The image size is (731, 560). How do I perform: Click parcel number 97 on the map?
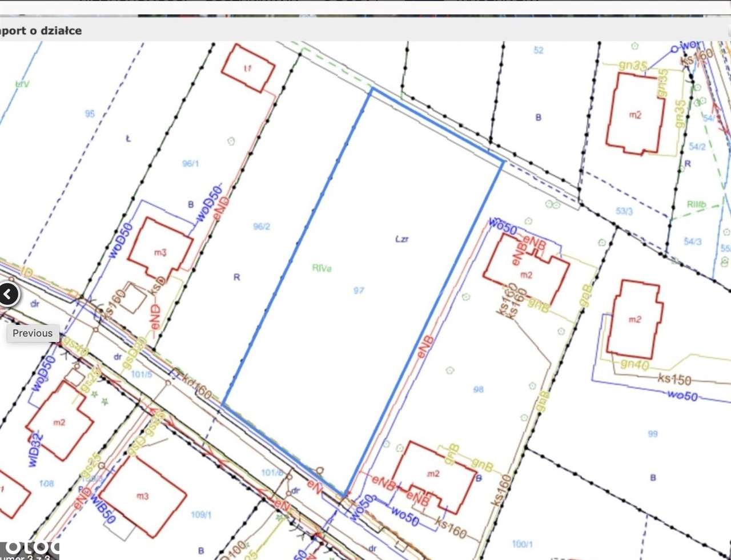359,291
